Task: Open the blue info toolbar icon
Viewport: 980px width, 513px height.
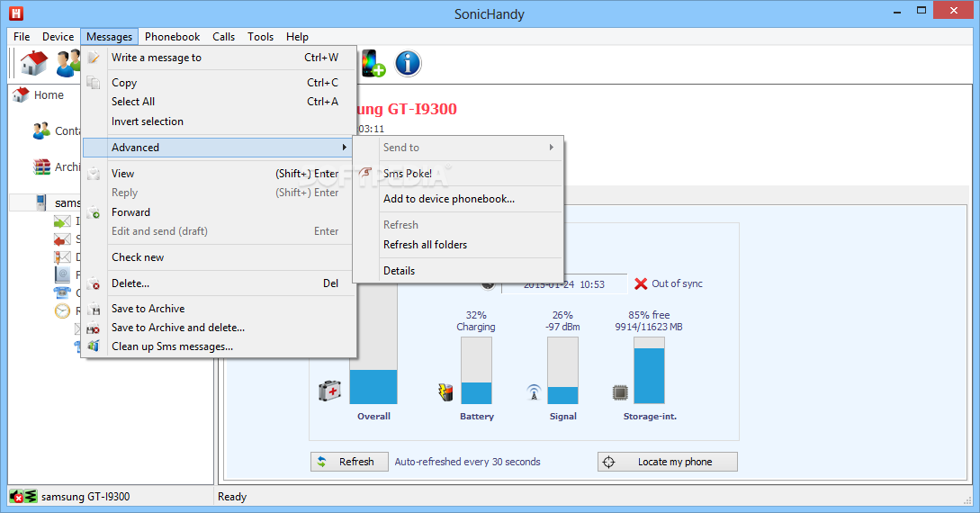Action: coord(409,63)
